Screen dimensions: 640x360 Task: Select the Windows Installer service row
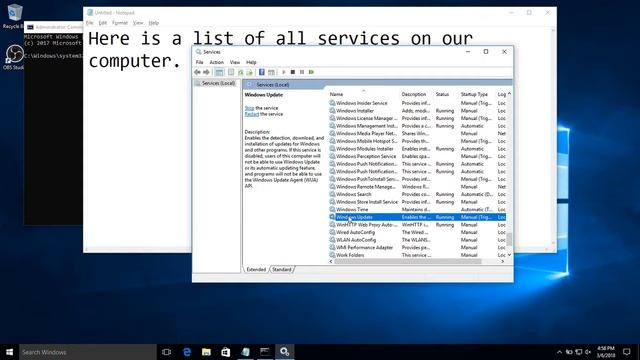coord(418,111)
